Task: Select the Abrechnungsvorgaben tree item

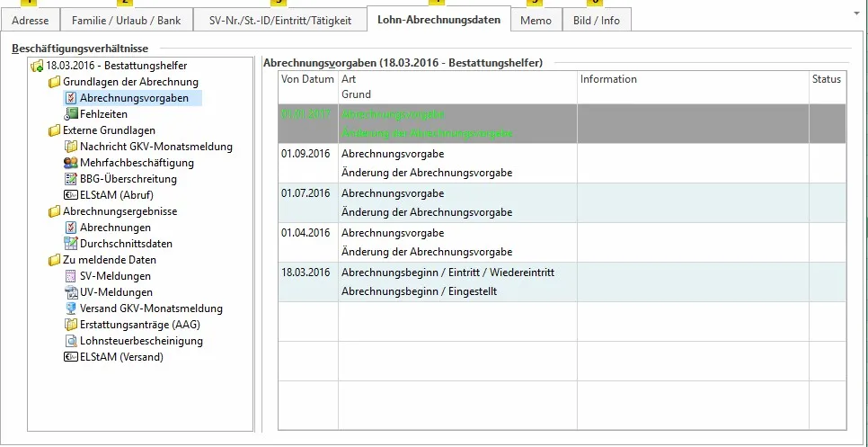Action: 134,98
